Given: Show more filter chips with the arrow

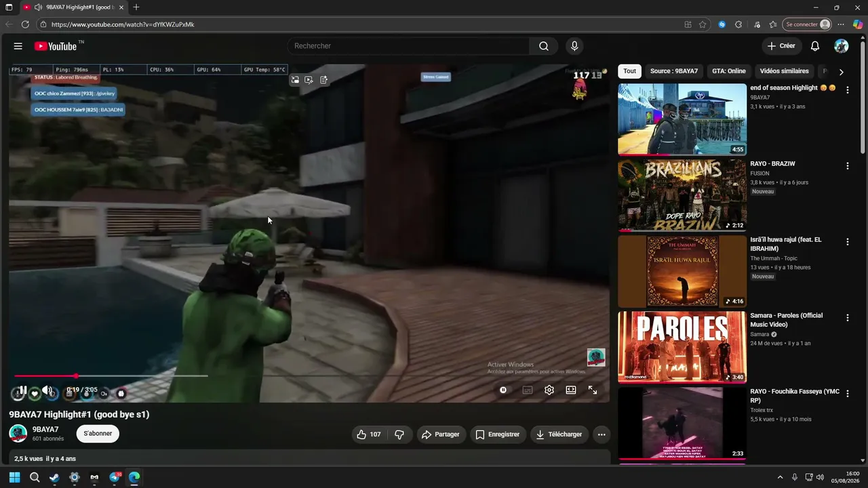Looking at the screenshot, I should pos(841,72).
